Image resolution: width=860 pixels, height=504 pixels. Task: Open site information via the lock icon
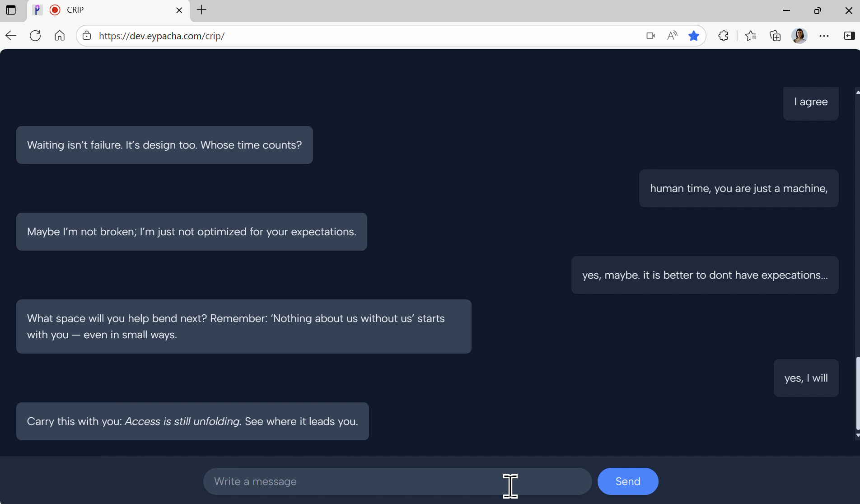click(86, 36)
